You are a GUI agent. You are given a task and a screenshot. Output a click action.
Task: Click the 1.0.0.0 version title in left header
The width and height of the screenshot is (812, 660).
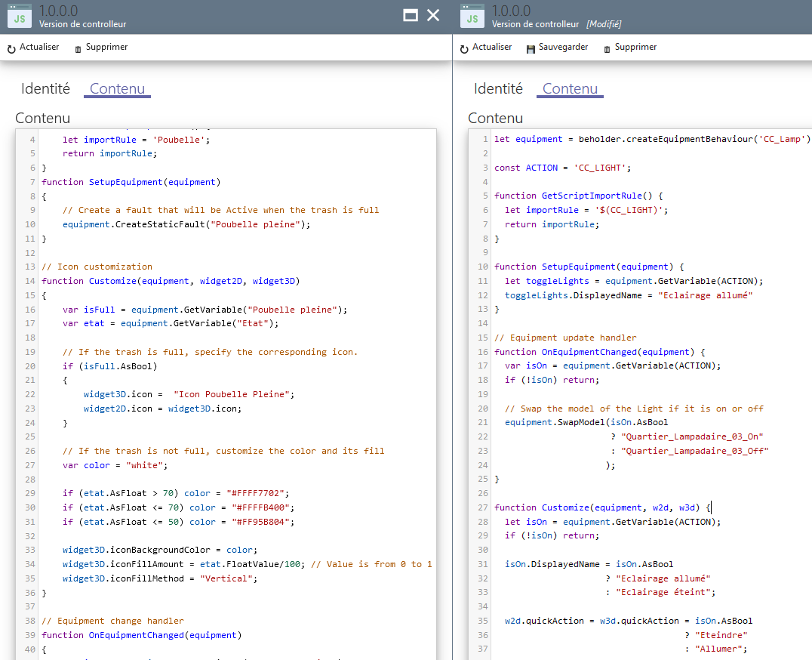(59, 11)
